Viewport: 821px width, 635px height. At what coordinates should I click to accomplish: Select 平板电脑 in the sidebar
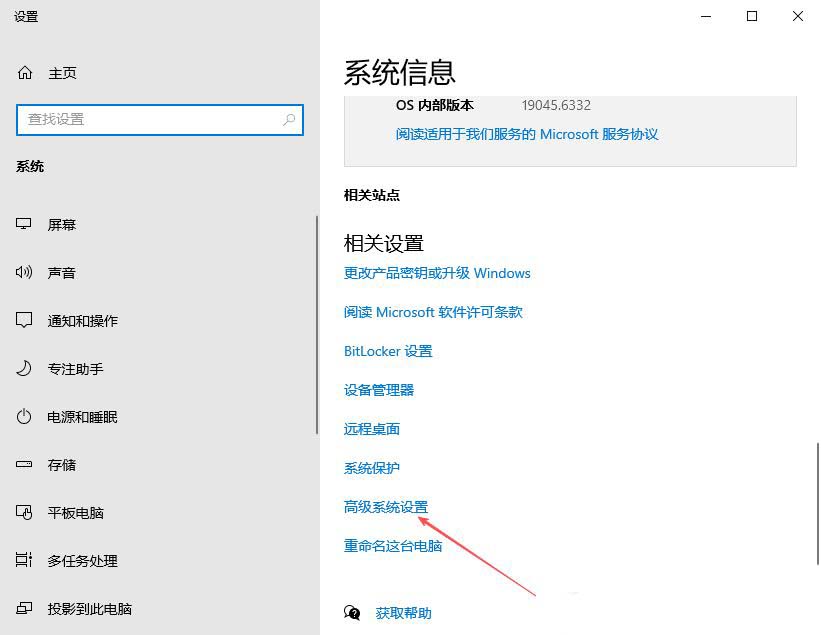(75, 513)
